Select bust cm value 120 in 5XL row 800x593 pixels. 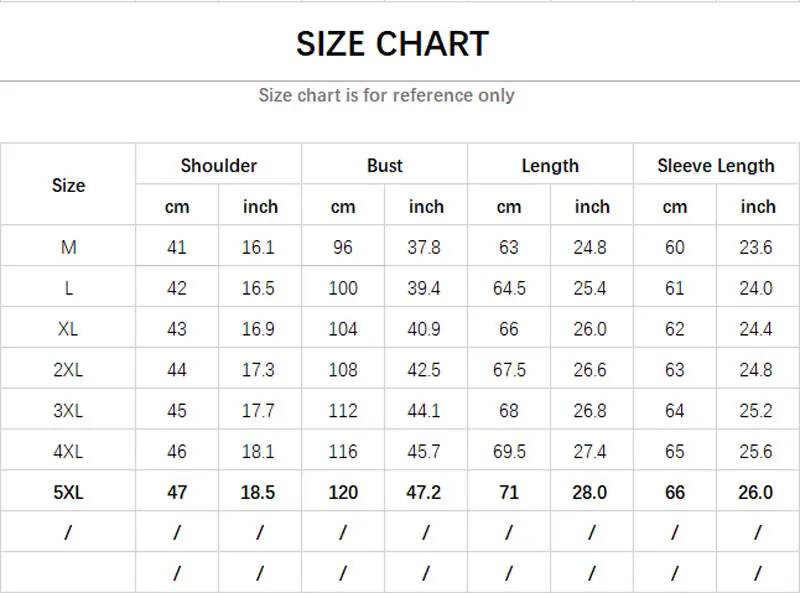click(x=343, y=492)
